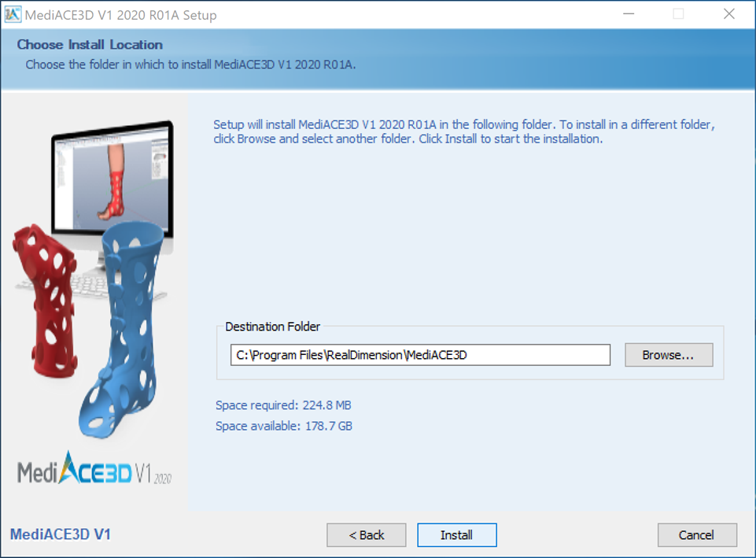The image size is (756, 558).
Task: Click the MediACE3D V1 2020 logo image
Action: pos(94,469)
